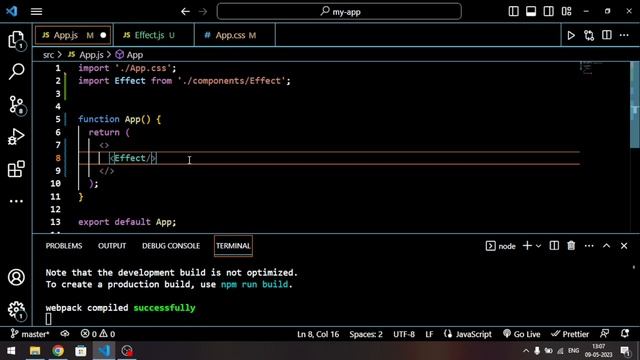
Task: Publish changes with the cloud sync icon
Action: [x=64, y=334]
